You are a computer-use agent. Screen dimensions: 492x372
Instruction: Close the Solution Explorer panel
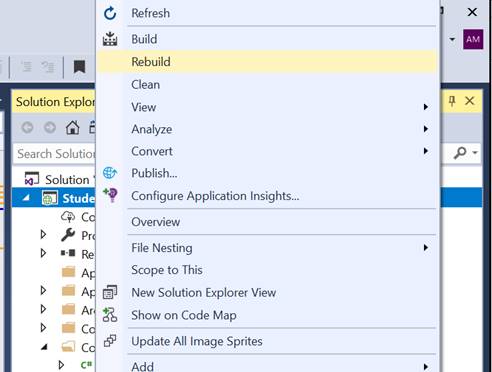tap(470, 101)
